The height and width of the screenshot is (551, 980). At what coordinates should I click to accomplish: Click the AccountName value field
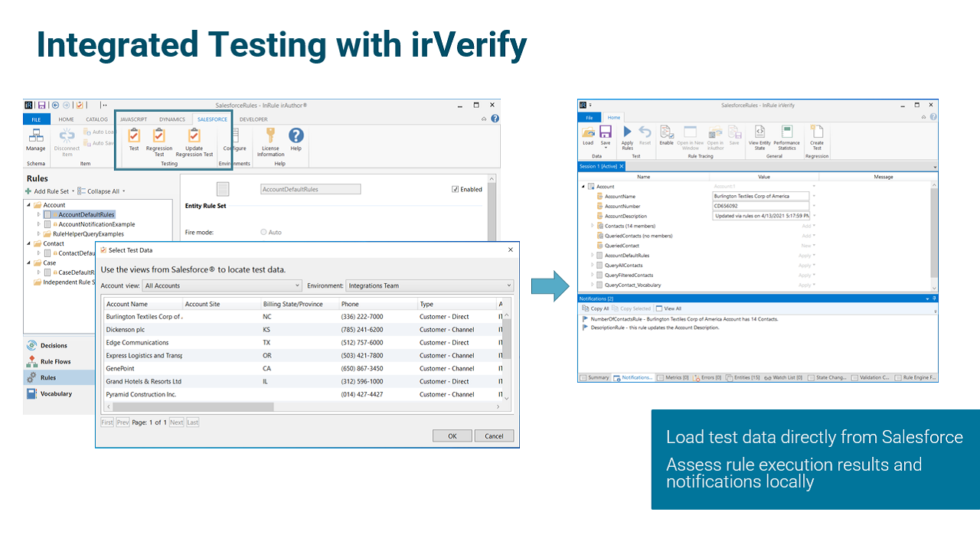pyautogui.click(x=761, y=197)
